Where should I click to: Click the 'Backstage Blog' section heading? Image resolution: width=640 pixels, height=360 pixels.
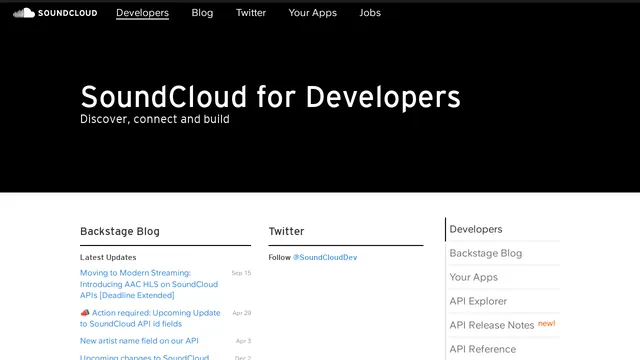[x=120, y=231]
